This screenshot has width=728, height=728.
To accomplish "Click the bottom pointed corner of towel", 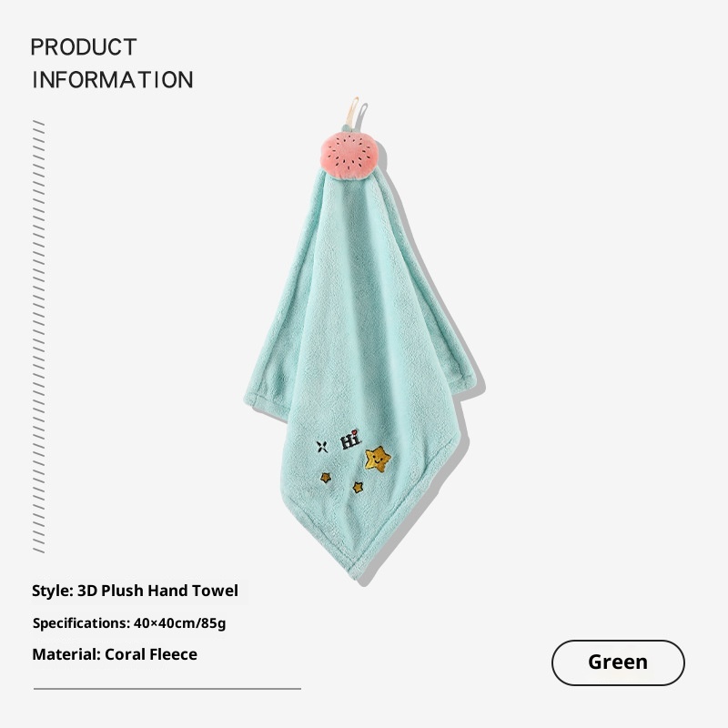I will (356, 569).
